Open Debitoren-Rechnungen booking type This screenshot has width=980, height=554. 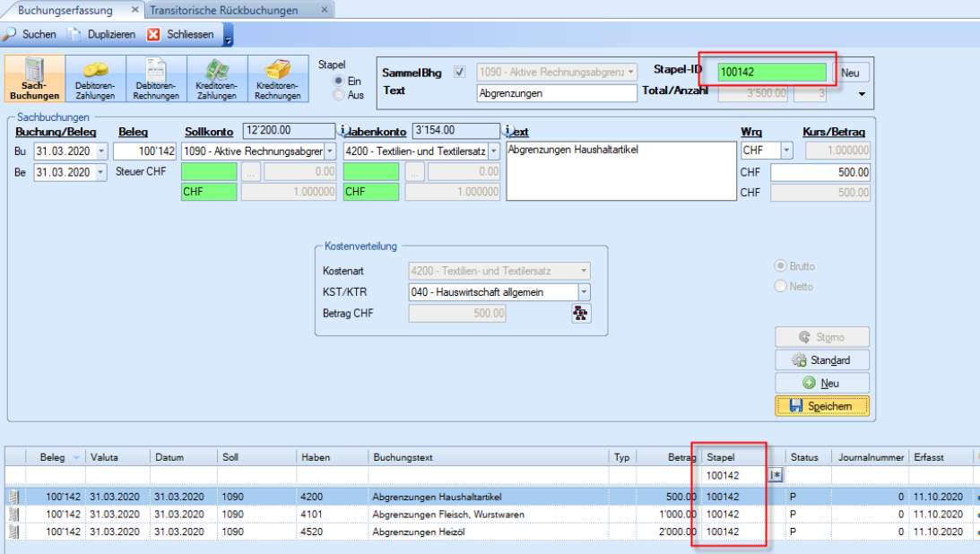[x=156, y=79]
